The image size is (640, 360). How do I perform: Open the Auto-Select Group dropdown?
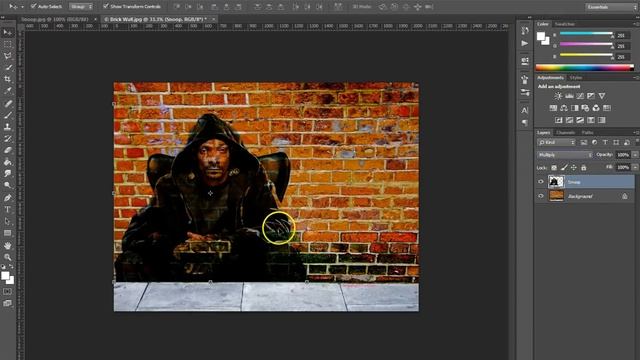pyautogui.click(x=81, y=7)
